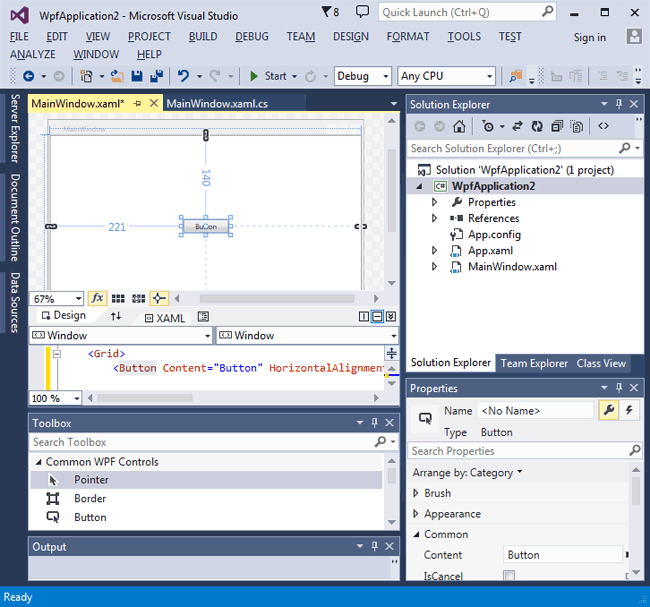Click the View Code icon in Solution Explorer

click(x=604, y=126)
